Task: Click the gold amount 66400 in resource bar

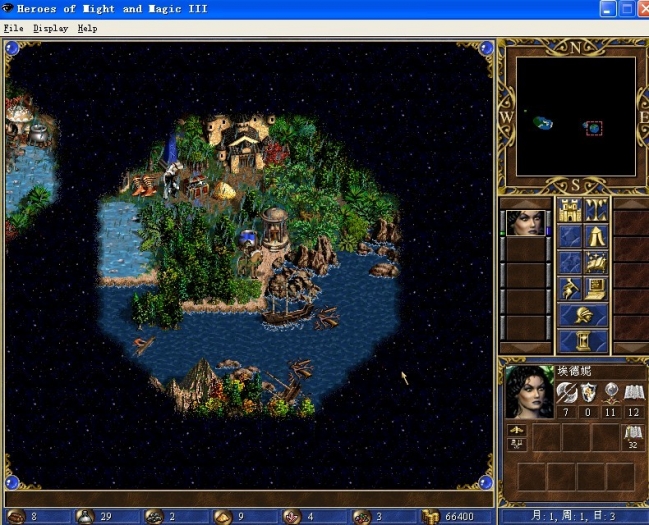Action: pyautogui.click(x=459, y=517)
